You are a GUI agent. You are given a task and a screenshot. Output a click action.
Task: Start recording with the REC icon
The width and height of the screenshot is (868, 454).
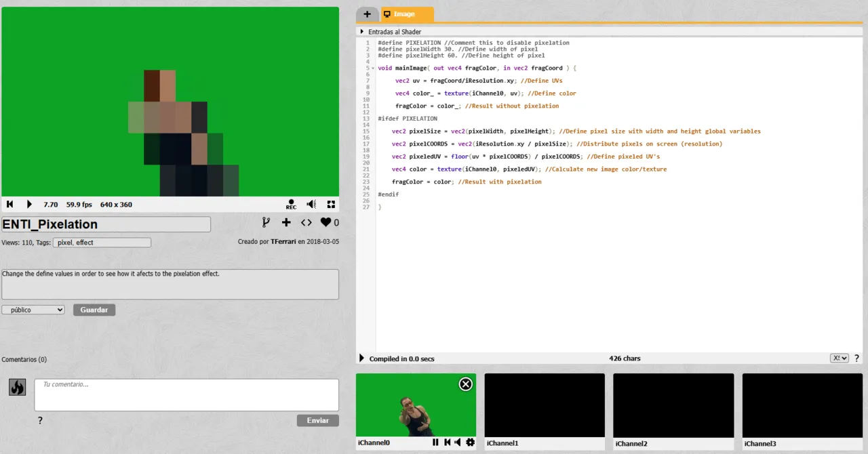[291, 204]
